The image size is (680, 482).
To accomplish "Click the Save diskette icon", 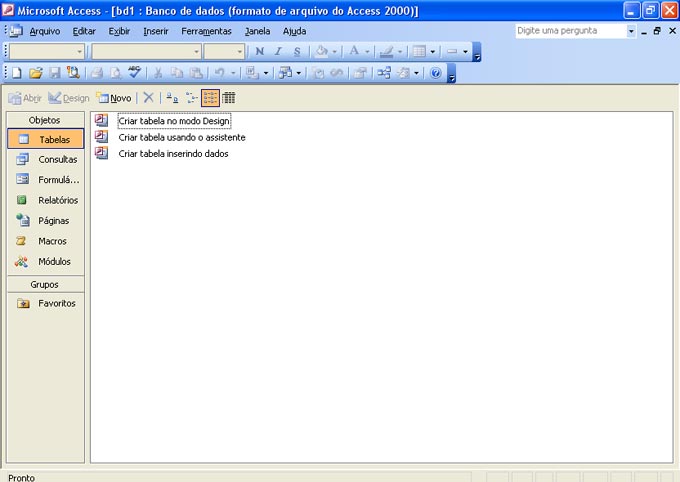I will [x=54, y=73].
